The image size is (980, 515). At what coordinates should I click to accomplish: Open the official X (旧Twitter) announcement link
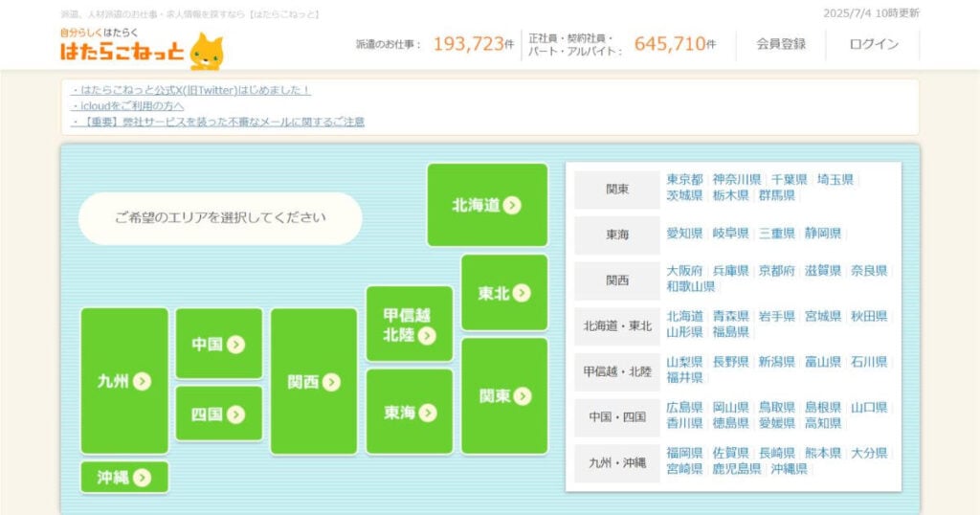point(190,90)
